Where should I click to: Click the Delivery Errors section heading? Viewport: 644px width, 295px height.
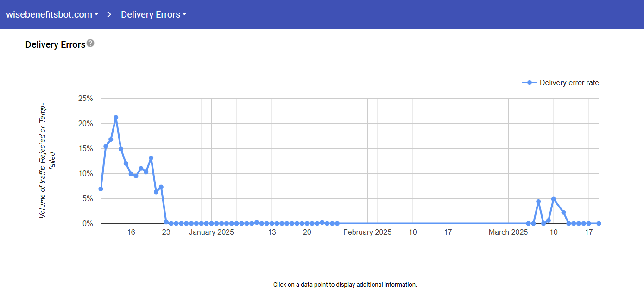tap(55, 44)
